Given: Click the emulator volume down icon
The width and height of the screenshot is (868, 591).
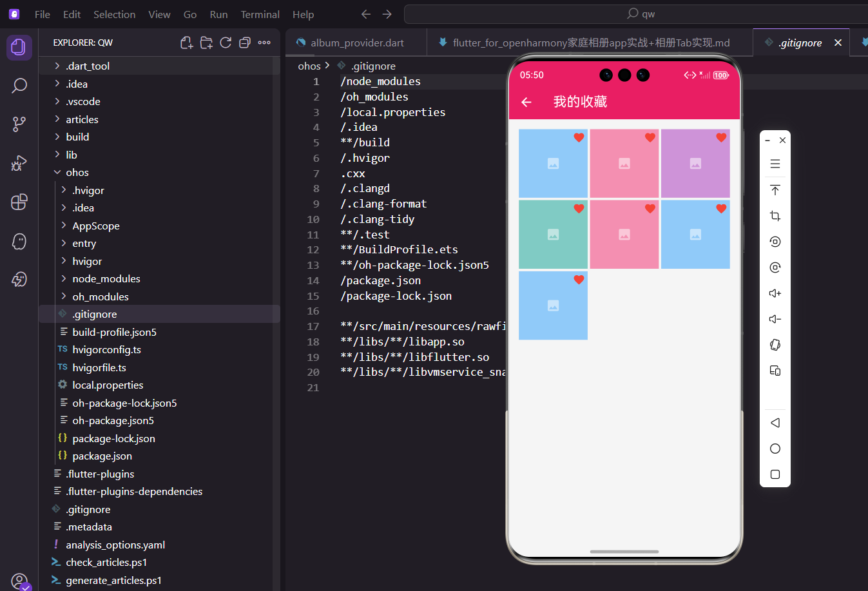Looking at the screenshot, I should pos(775,319).
